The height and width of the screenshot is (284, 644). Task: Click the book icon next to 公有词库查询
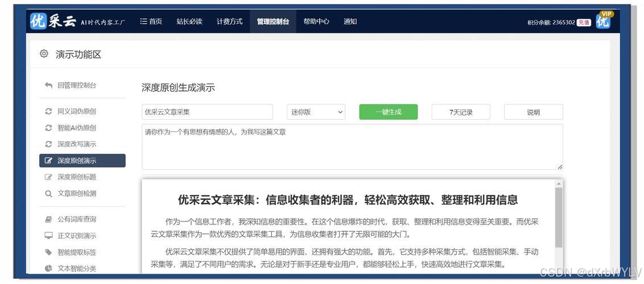point(48,219)
